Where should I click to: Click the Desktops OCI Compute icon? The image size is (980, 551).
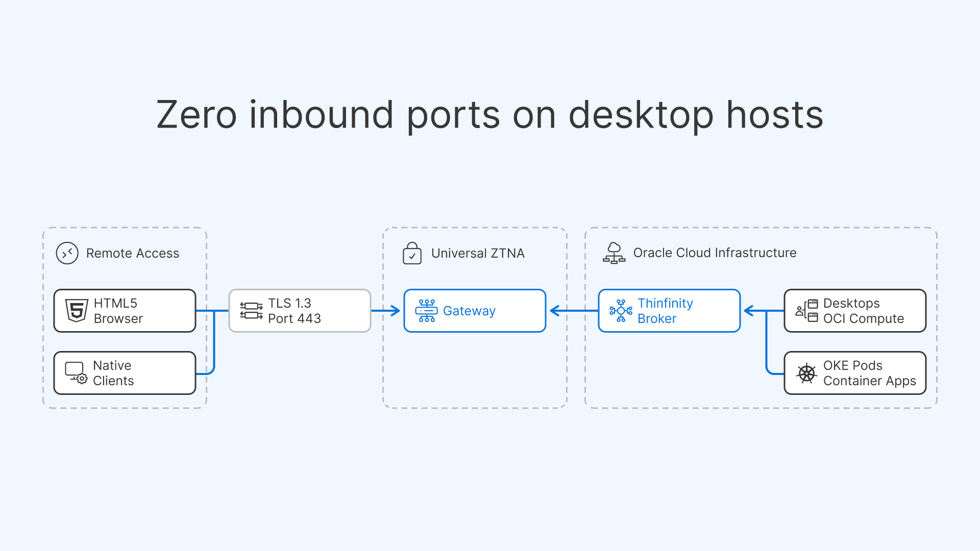coord(807,311)
